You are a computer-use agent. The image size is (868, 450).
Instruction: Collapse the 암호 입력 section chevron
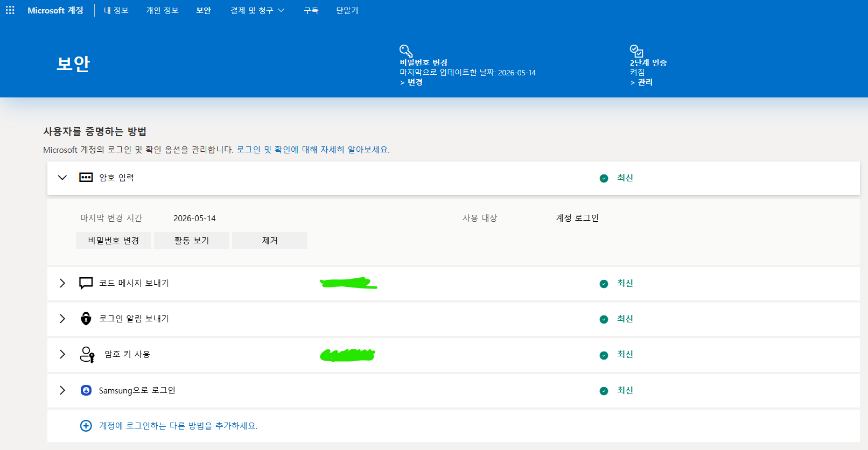[x=62, y=178]
